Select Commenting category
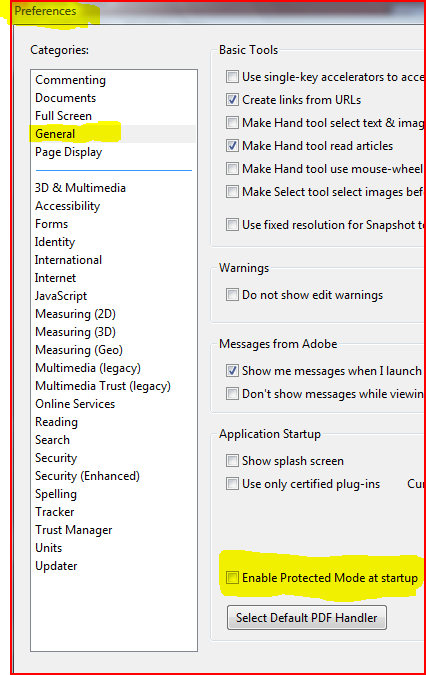Screen dimensions: 426x675 click(x=71, y=80)
